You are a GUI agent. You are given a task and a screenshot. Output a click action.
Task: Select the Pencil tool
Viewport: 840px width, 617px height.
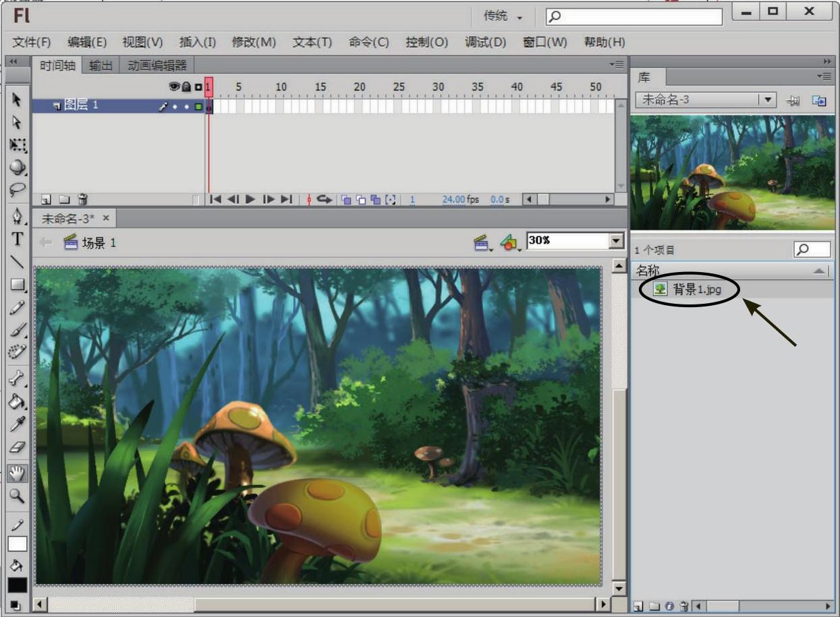18,307
